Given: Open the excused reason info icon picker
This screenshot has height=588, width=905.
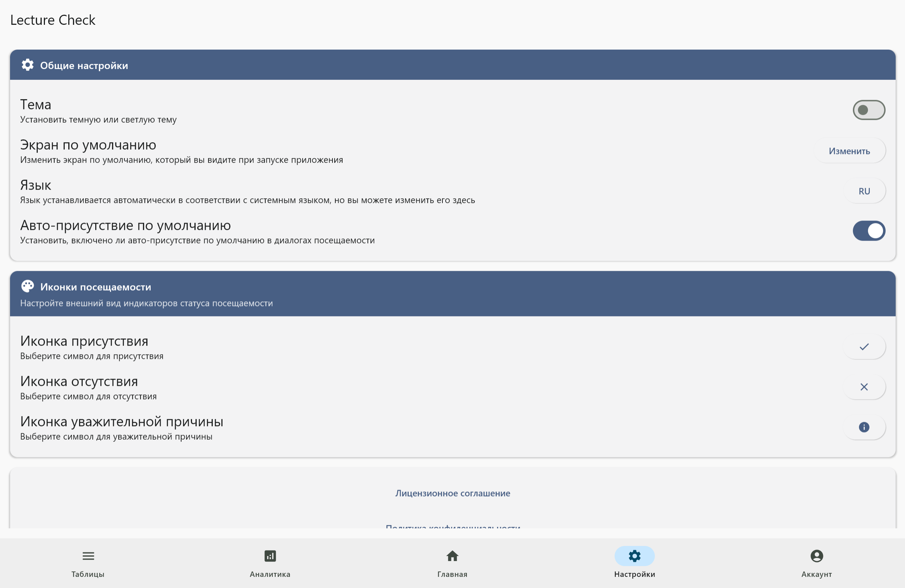Looking at the screenshot, I should [x=864, y=427].
